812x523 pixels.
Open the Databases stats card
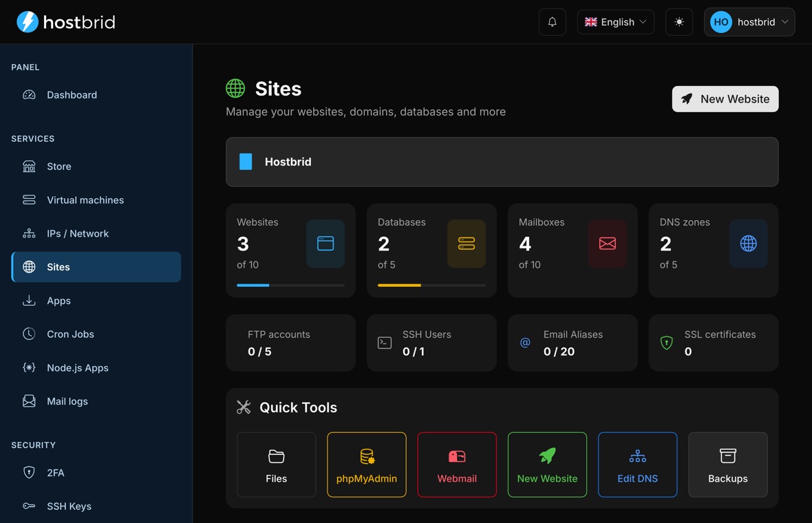coord(431,250)
